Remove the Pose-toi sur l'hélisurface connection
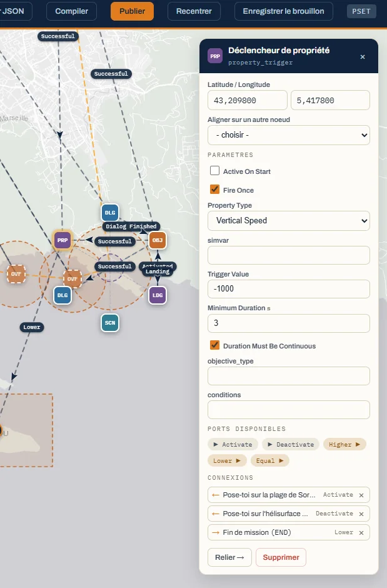This screenshot has height=588, width=387. point(361,514)
